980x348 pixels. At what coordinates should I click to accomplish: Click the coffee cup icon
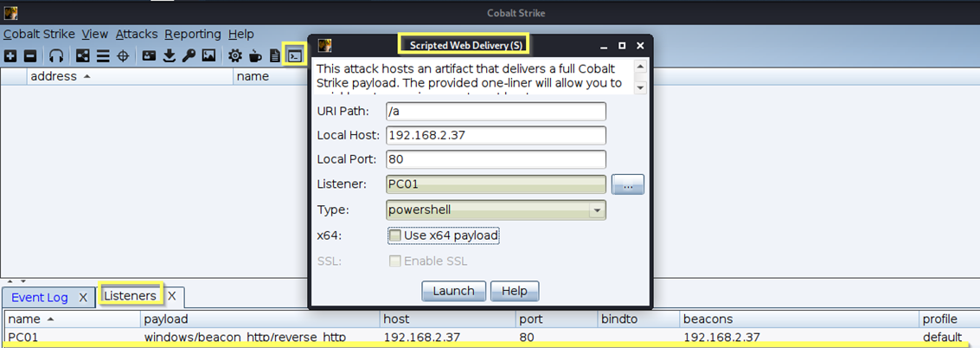pyautogui.click(x=255, y=55)
